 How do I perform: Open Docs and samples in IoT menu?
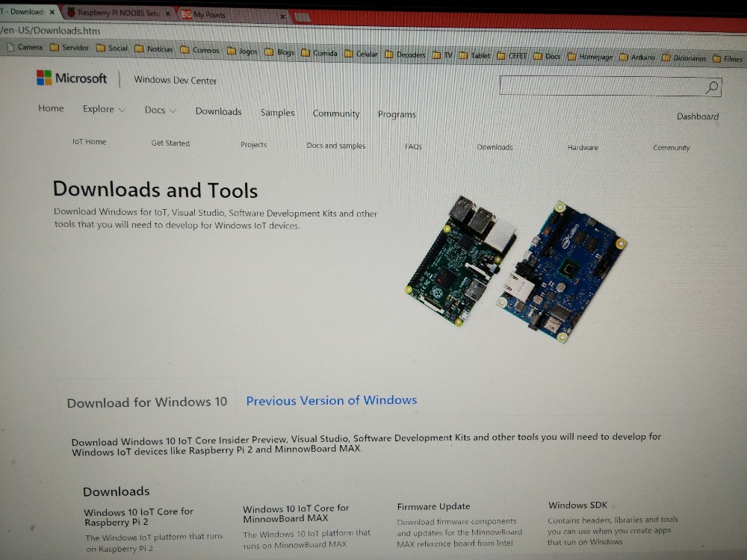click(336, 146)
